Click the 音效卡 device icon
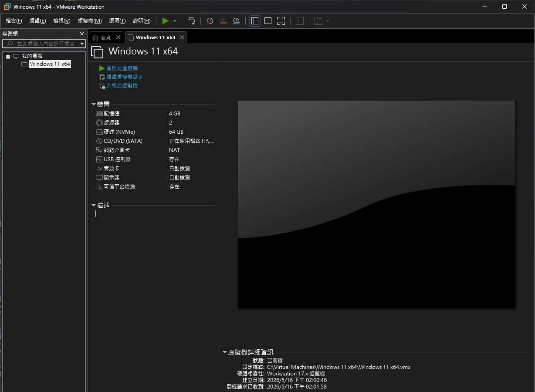Screen dimensions: 535x392 click(x=99, y=169)
